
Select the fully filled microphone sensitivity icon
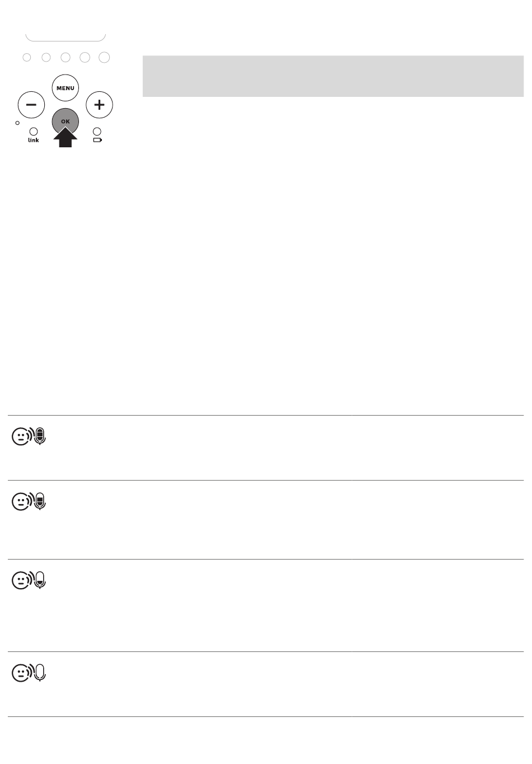pos(29,436)
